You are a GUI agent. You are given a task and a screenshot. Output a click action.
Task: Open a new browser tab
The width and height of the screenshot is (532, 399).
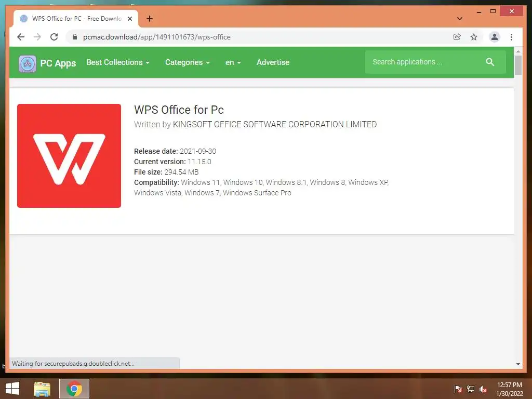click(x=149, y=19)
